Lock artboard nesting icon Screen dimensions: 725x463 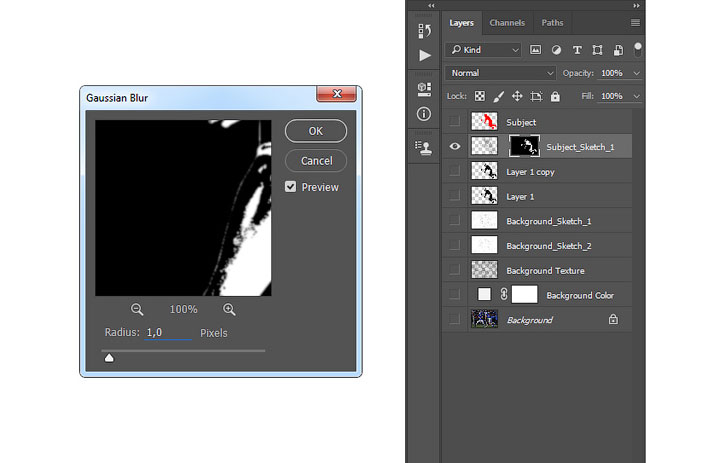pos(536,96)
